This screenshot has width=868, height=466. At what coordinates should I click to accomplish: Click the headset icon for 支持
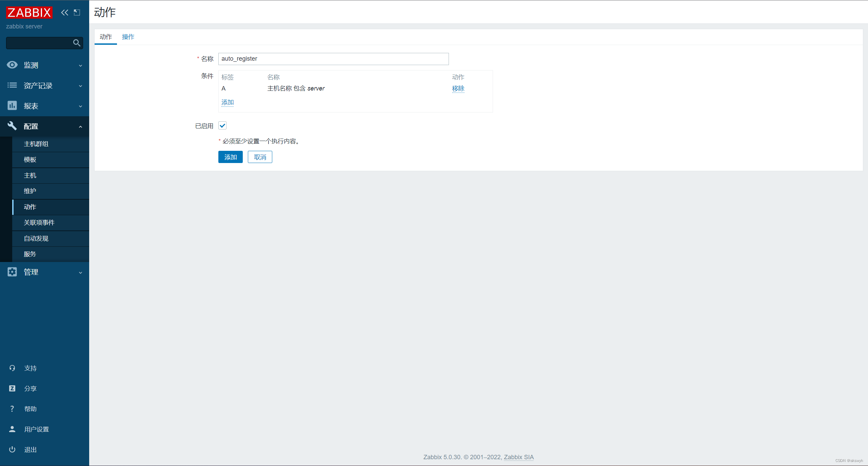12,368
